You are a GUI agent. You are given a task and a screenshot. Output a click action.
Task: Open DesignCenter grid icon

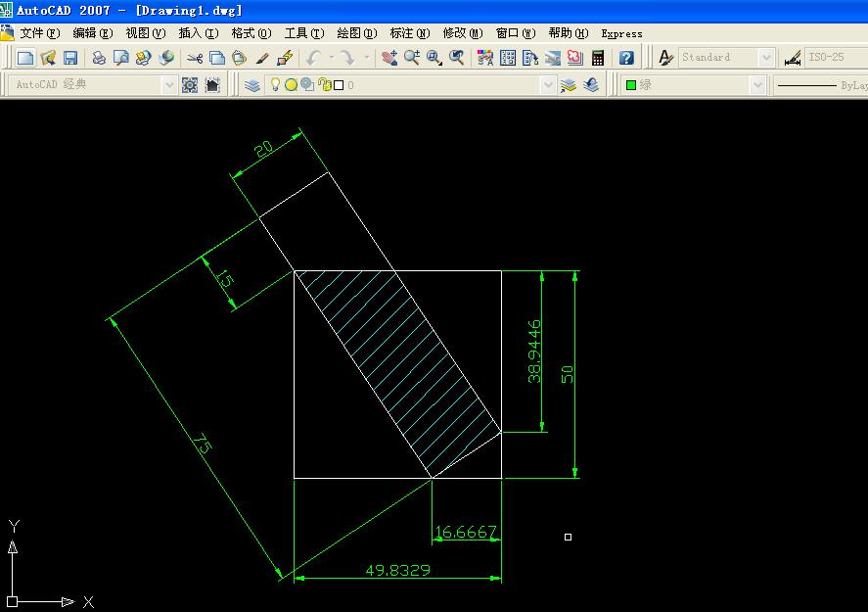(x=508, y=58)
